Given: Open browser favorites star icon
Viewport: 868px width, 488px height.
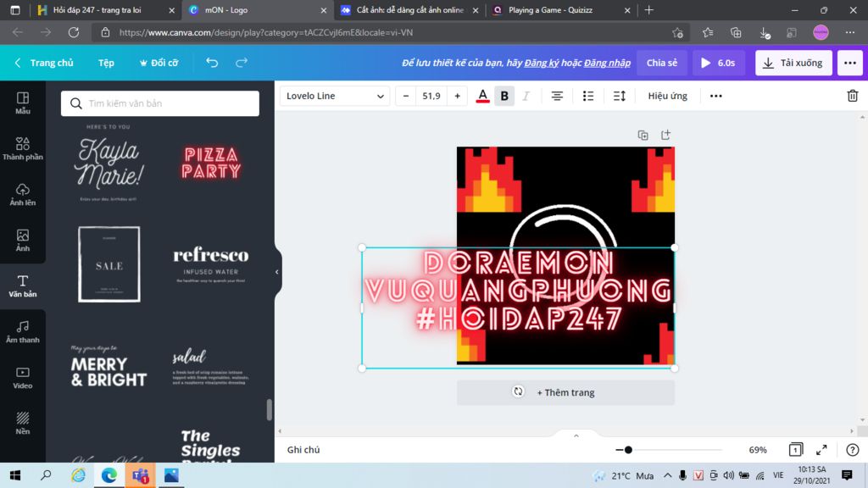Looking at the screenshot, I should coord(708,33).
